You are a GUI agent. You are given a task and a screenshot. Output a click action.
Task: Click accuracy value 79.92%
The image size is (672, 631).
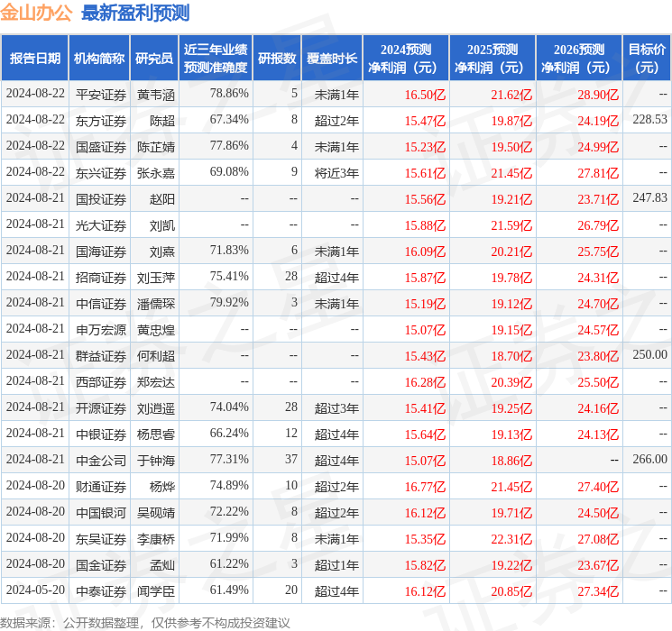coord(229,302)
